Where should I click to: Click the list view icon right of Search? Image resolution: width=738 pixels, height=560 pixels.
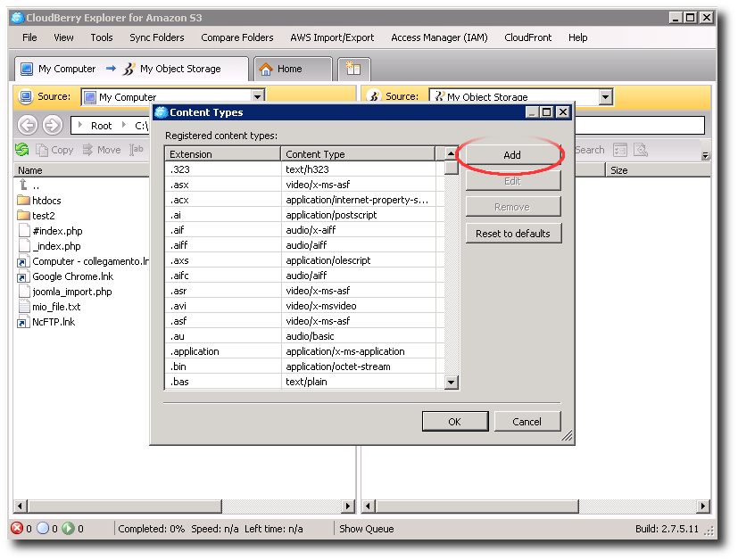tap(620, 150)
